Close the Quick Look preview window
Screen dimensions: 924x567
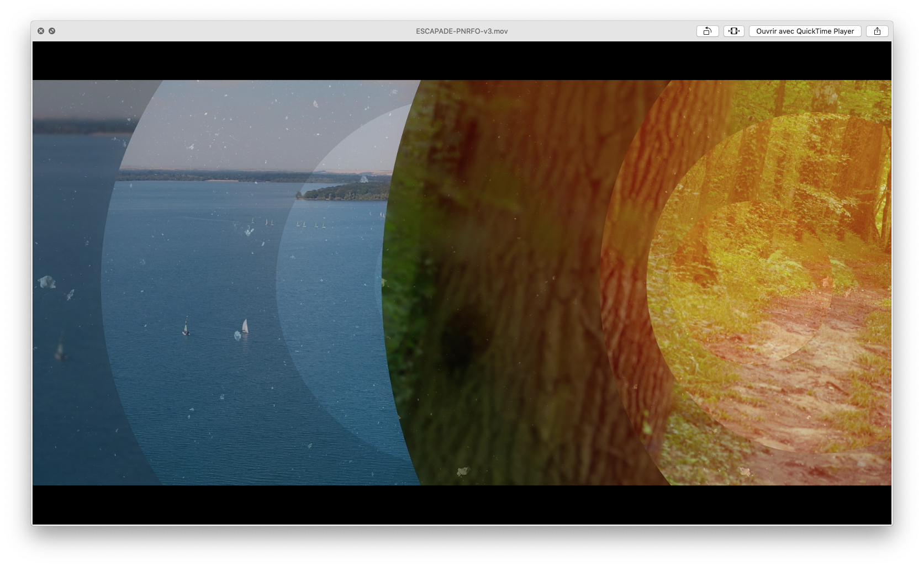tap(41, 31)
